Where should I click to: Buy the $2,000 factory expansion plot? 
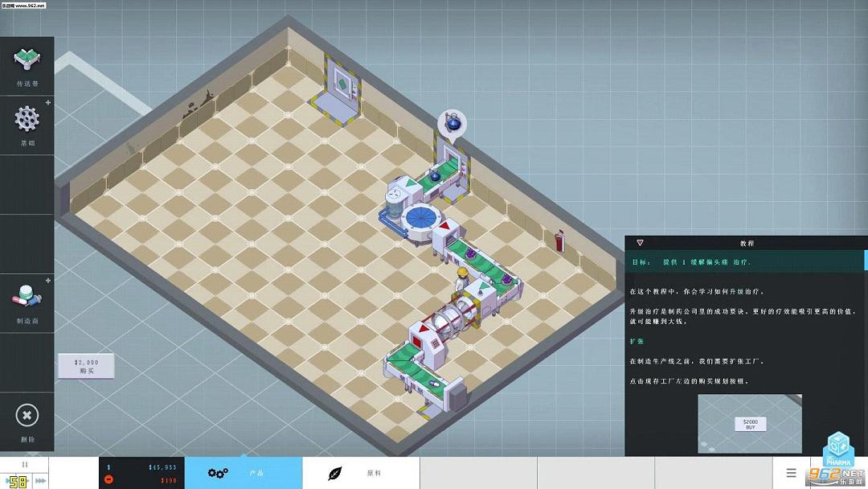click(86, 366)
